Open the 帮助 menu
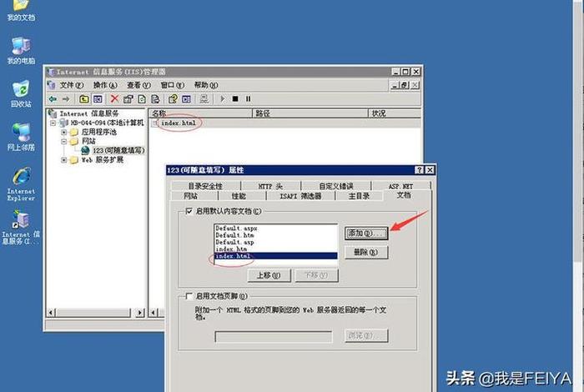The width and height of the screenshot is (584, 392). coord(206,85)
